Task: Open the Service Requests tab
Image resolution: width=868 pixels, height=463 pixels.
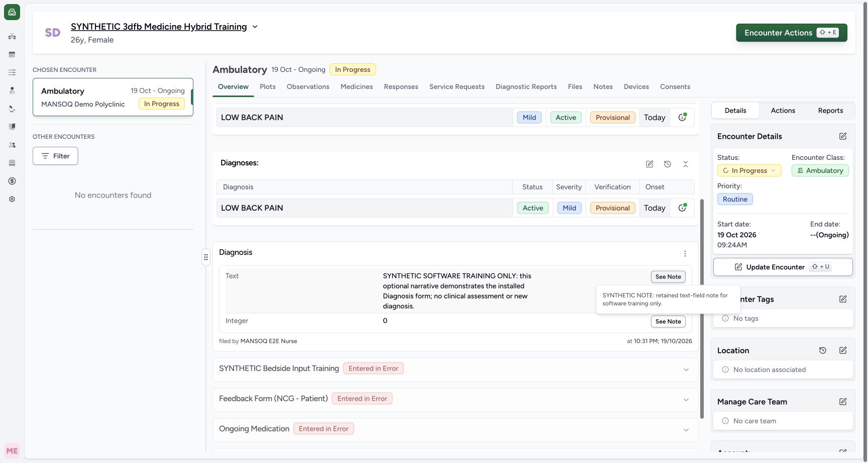Action: point(457,86)
